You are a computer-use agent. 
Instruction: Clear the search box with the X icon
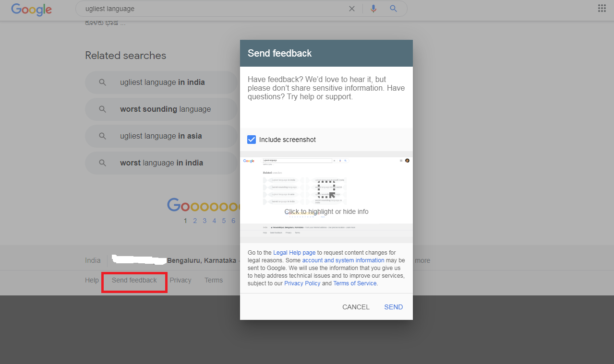click(x=352, y=9)
